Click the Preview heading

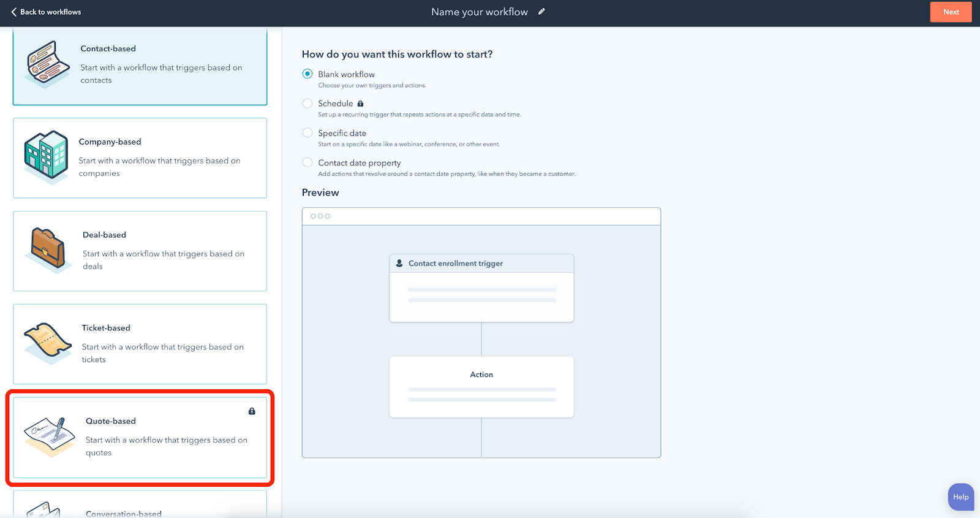coord(320,192)
